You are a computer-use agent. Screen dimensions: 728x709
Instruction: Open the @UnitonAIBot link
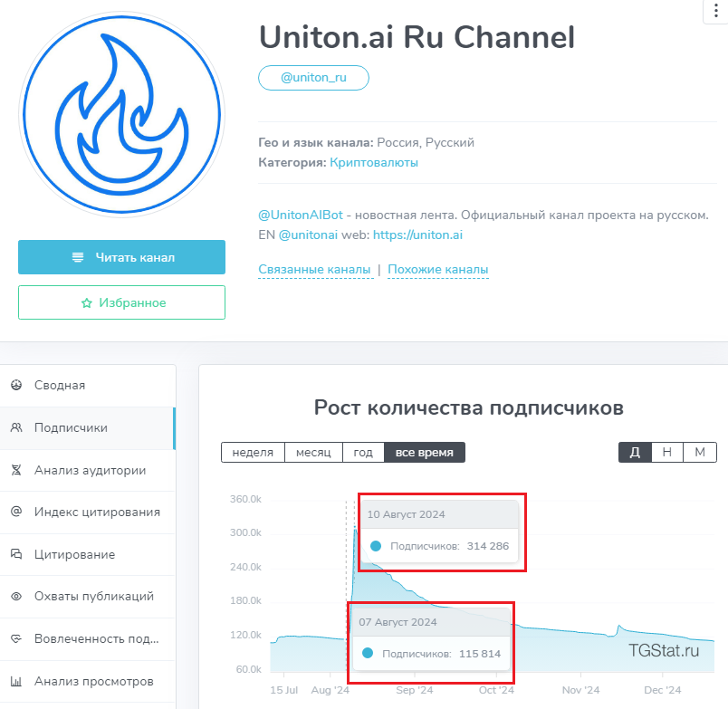tap(301, 215)
